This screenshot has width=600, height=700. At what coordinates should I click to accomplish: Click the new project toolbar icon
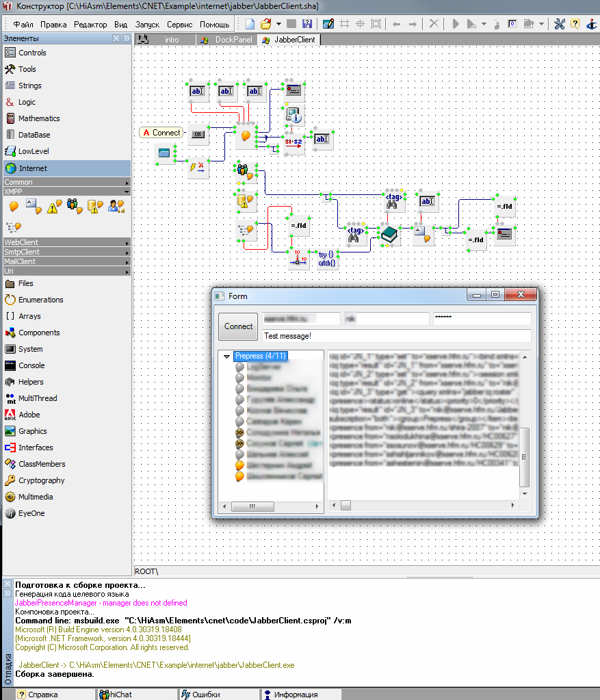pyautogui.click(x=250, y=24)
